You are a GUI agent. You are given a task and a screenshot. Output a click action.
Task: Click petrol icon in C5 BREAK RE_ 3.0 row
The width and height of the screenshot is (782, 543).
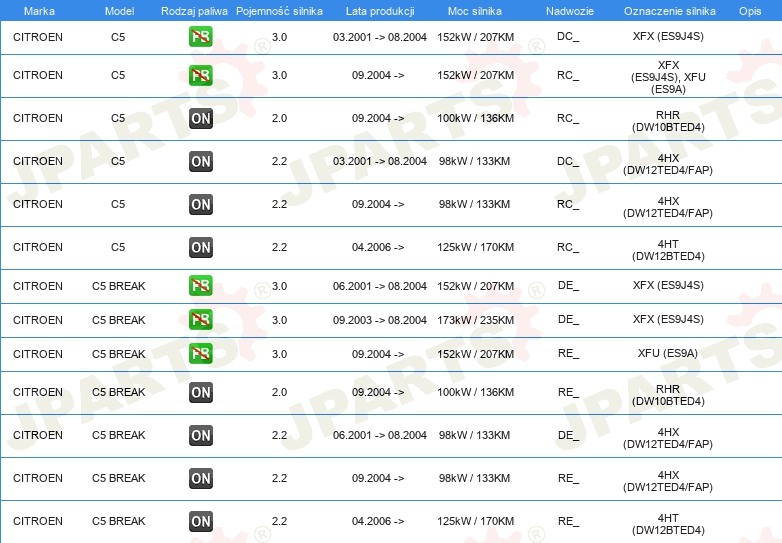(x=200, y=354)
